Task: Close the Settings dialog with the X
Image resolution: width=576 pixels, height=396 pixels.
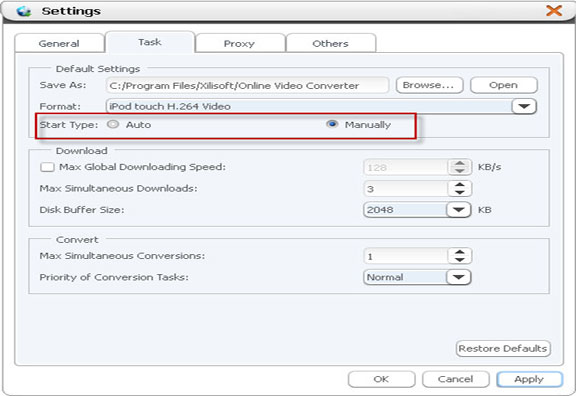Action: click(x=554, y=11)
